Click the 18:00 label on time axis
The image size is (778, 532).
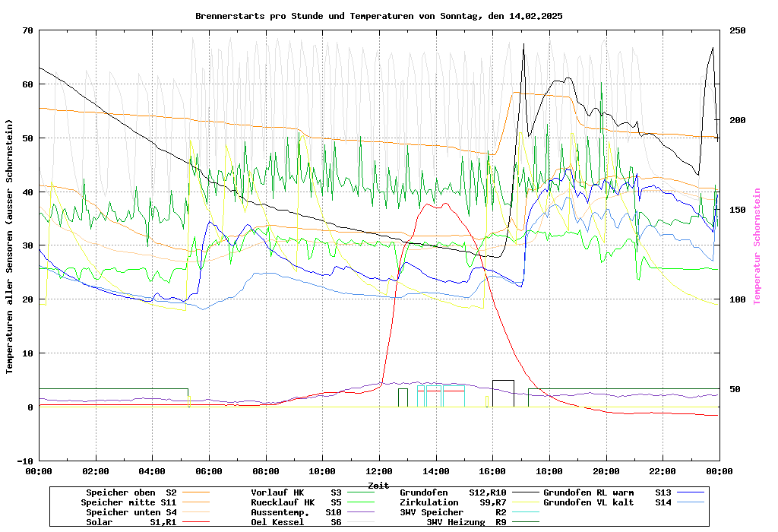(x=549, y=471)
